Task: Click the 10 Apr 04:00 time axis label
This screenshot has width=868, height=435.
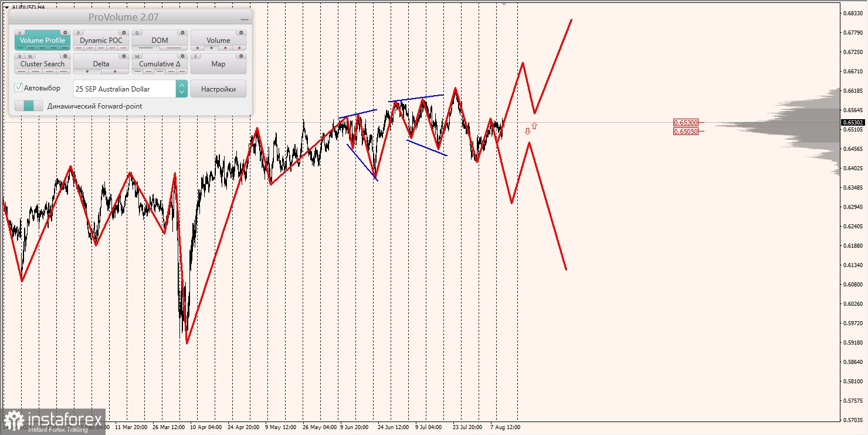Action: [x=206, y=427]
